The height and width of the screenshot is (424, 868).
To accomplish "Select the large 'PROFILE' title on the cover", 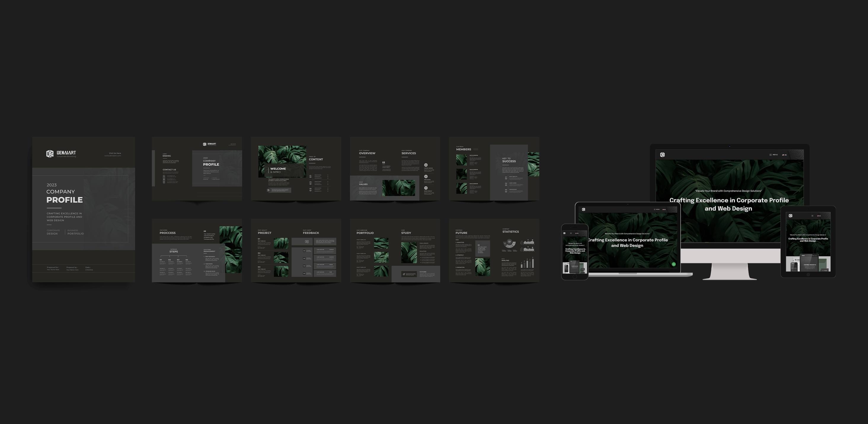I will (x=64, y=200).
